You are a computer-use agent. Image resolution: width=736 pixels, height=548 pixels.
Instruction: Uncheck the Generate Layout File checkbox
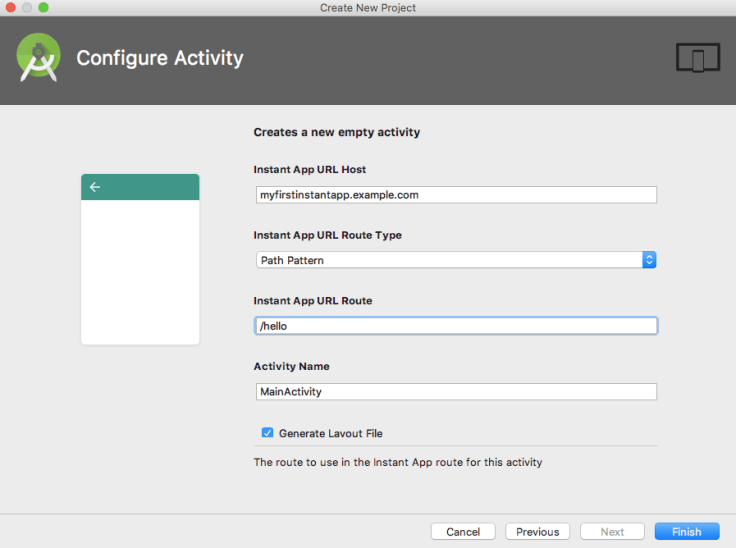[x=267, y=433]
